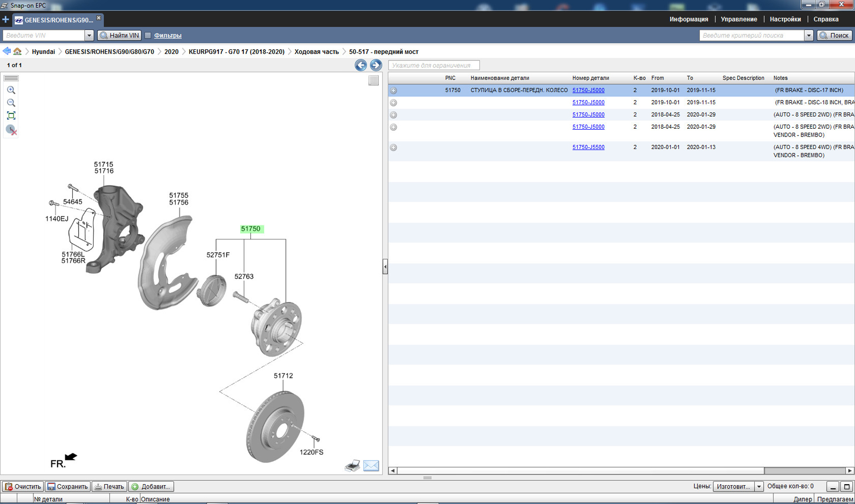Open the Информация menu

coord(689,19)
